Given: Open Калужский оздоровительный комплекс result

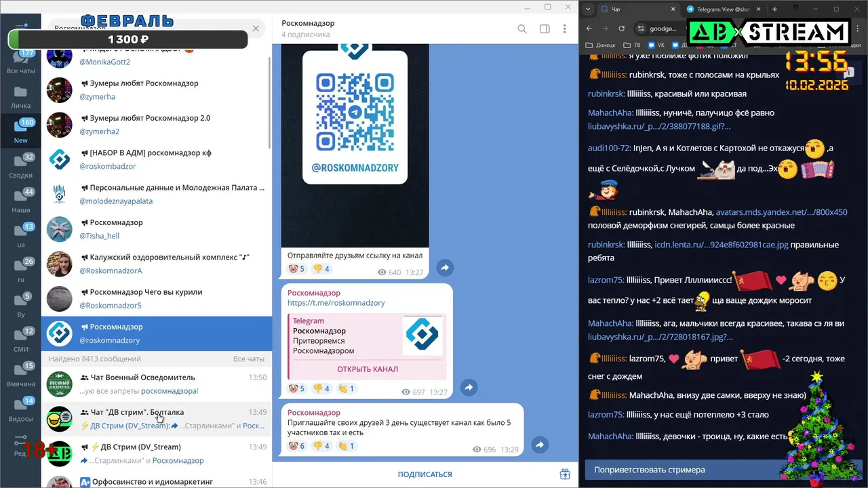Looking at the screenshot, I should coord(156,264).
